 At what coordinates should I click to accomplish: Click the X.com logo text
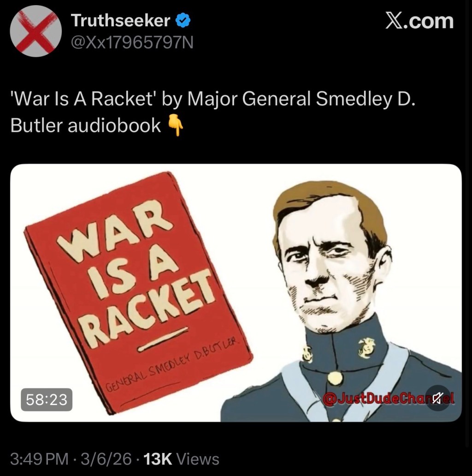point(419,21)
